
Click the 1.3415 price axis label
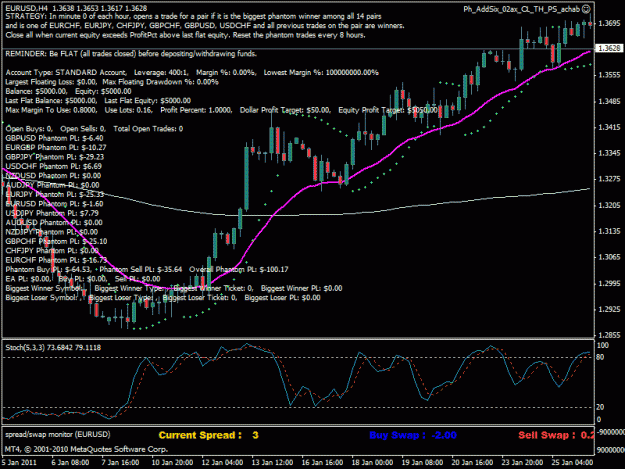(609, 127)
